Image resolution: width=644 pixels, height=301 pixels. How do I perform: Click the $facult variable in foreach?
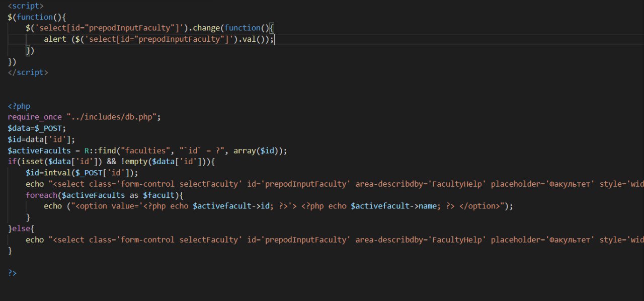[159, 195]
